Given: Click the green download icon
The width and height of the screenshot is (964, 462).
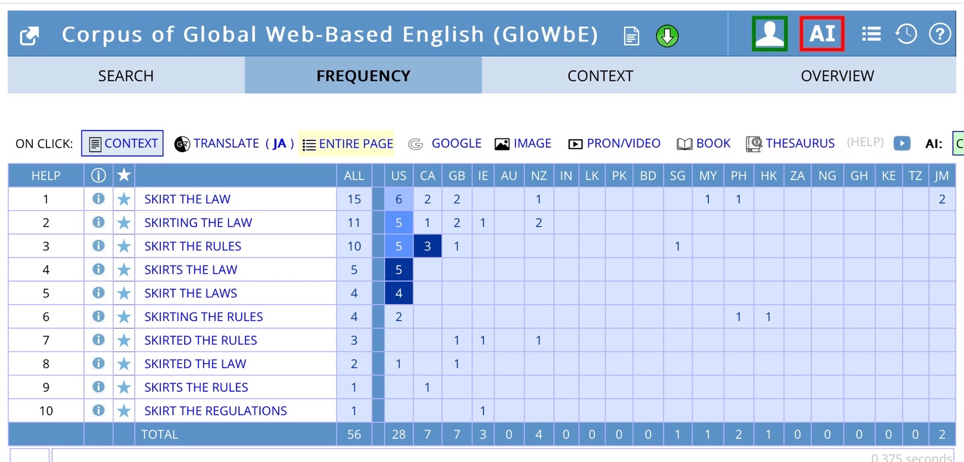Looking at the screenshot, I should coord(667,36).
